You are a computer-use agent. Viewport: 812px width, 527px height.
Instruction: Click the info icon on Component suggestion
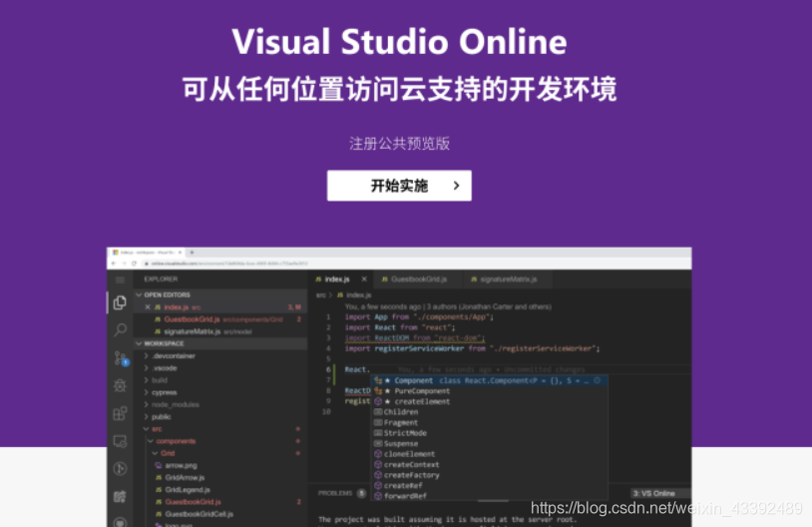tap(598, 380)
